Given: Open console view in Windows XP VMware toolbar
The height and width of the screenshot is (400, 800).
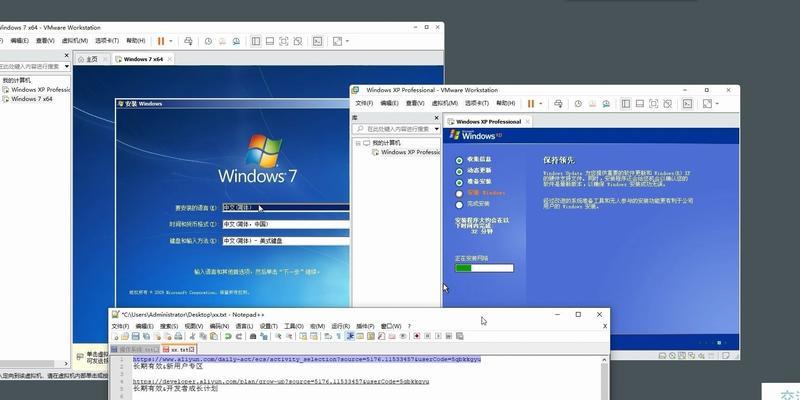Looking at the screenshot, I should coord(687,104).
